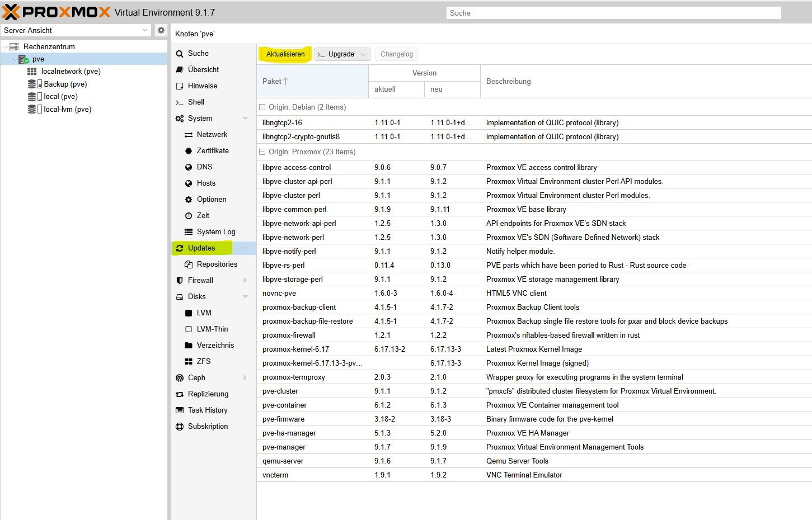This screenshot has width=812, height=520.
Task: Open the Übersicht menu entry
Action: [x=203, y=70]
